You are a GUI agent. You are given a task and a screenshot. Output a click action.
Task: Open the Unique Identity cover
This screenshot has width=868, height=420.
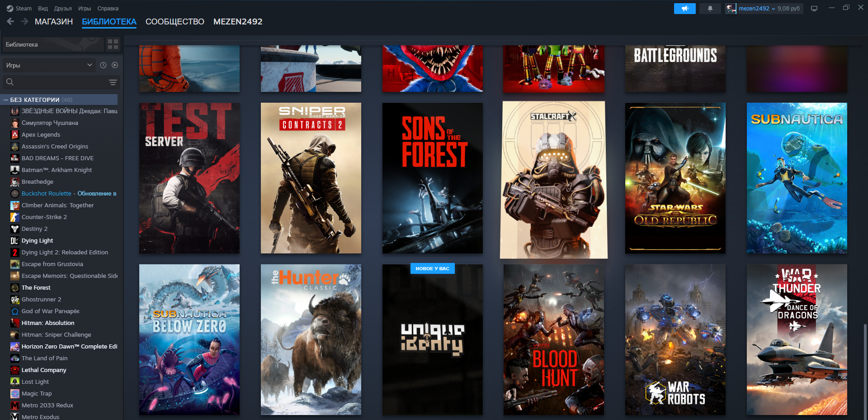click(433, 339)
